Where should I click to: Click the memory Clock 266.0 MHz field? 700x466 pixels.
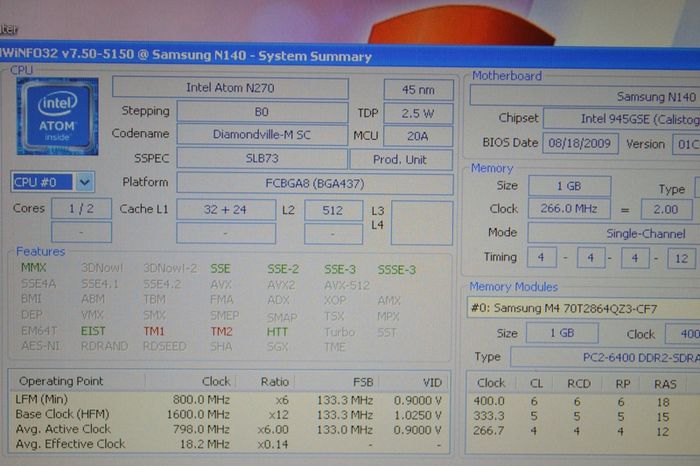569,208
